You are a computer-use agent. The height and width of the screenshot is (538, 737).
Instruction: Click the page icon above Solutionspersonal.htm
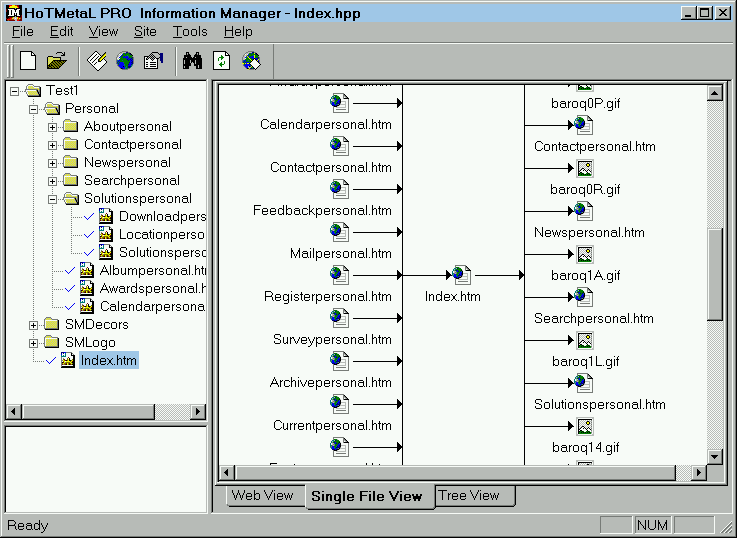click(583, 383)
